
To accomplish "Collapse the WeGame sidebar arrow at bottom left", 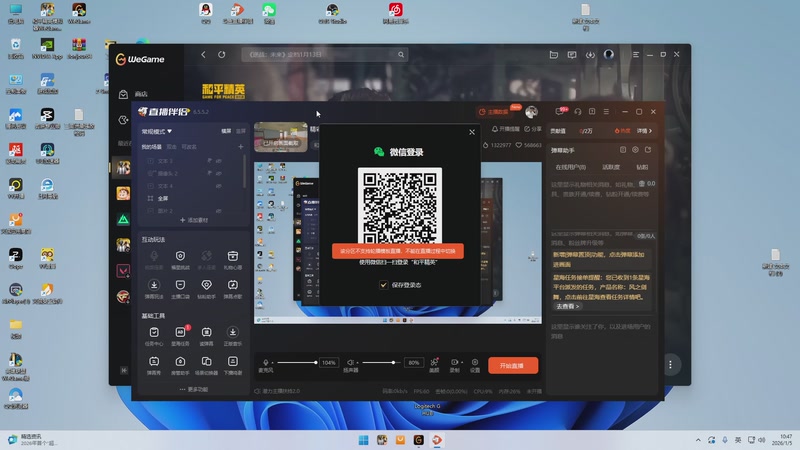I will [123, 370].
